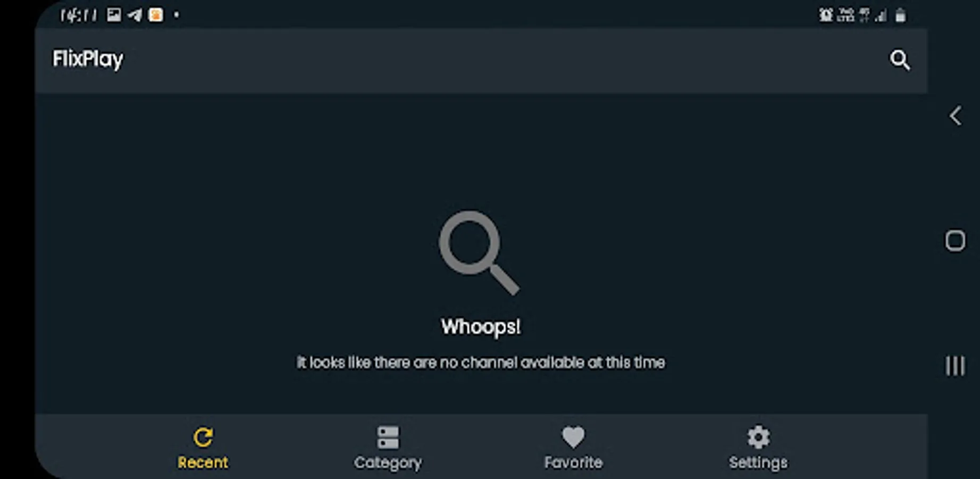Select the Recent tab label
Viewport: 980px width, 479px height.
[203, 463]
